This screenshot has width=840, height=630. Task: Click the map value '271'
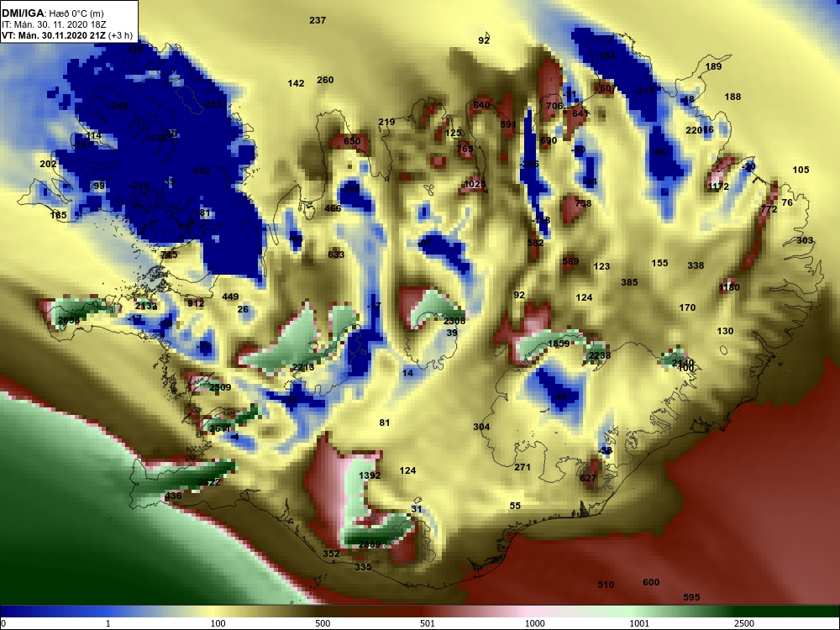tap(522, 466)
